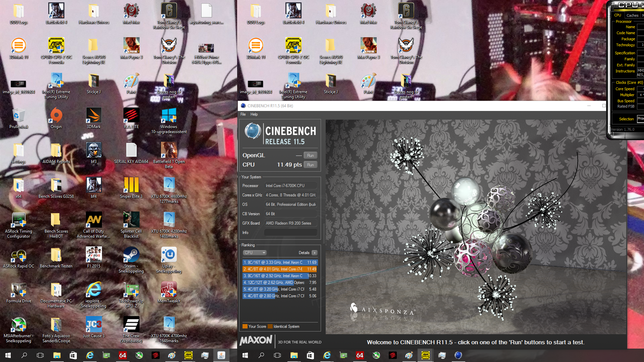Click the Cinebench sphere icon in taskbar

pos(458,355)
